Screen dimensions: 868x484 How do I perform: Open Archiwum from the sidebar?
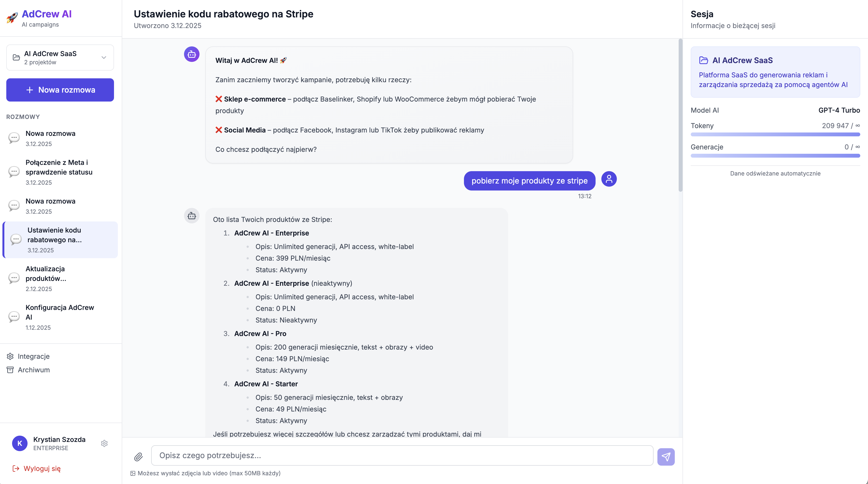pos(34,370)
